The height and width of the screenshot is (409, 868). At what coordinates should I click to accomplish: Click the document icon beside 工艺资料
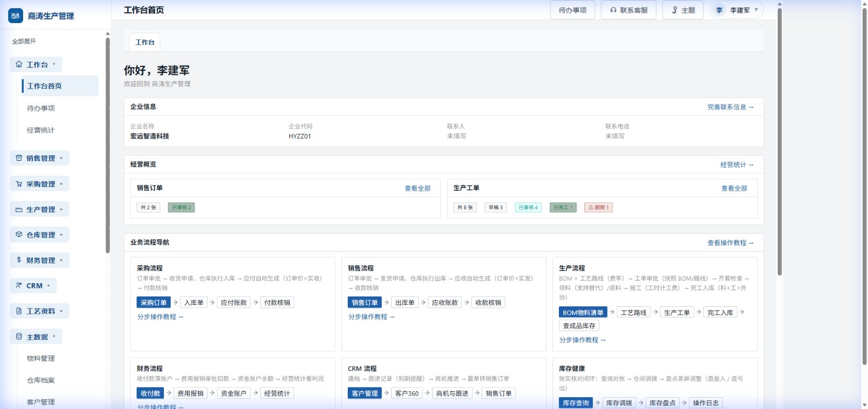click(19, 311)
